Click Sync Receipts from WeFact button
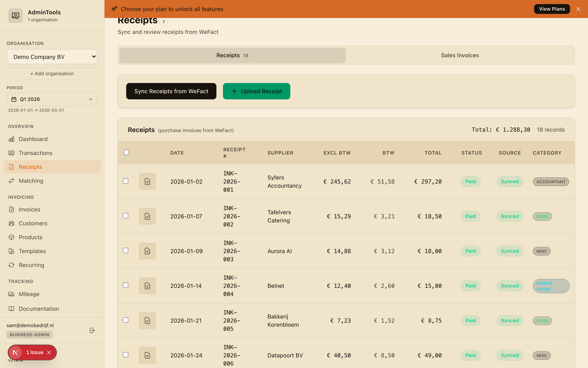Image resolution: width=588 pixels, height=368 pixels. click(171, 91)
